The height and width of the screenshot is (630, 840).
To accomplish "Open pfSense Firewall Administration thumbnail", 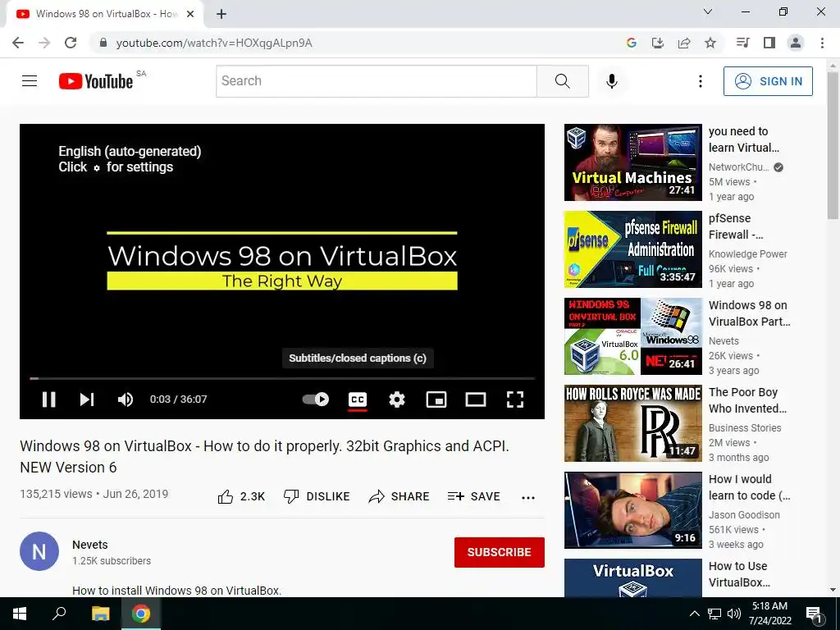I will (632, 249).
